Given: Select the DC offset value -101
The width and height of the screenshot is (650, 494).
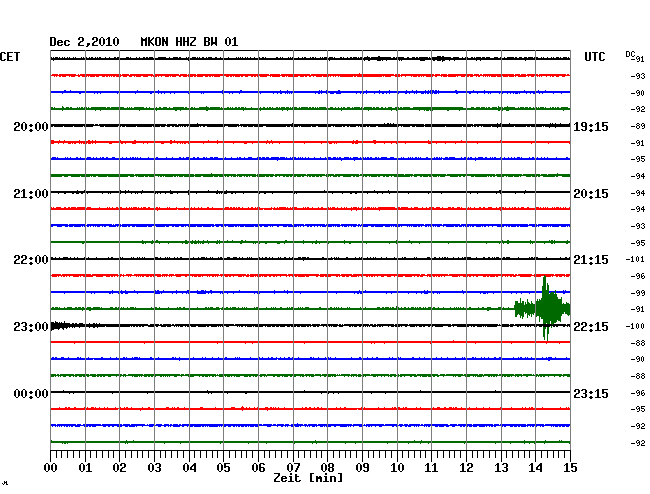Looking at the screenshot, I should coord(635,259).
